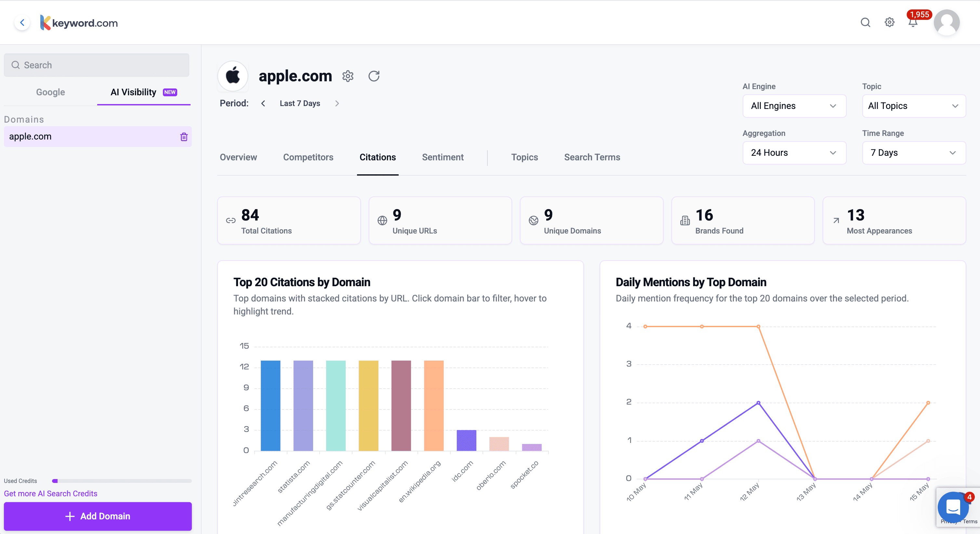Viewport: 980px width, 534px height.
Task: Go to previous period with left chevron
Action: tap(263, 103)
